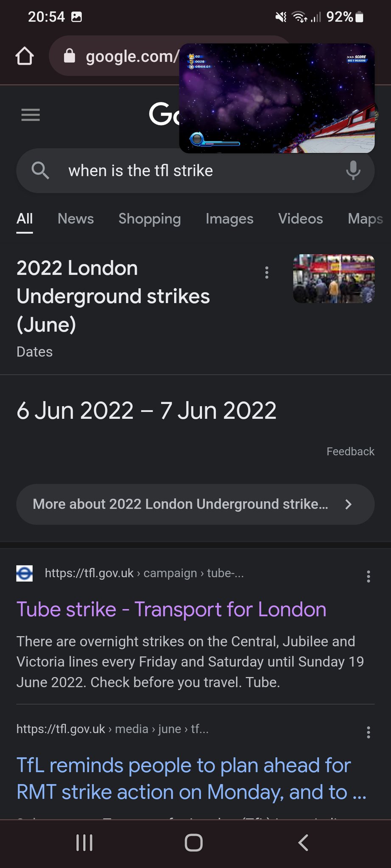Open the Android recent apps button

tap(84, 843)
